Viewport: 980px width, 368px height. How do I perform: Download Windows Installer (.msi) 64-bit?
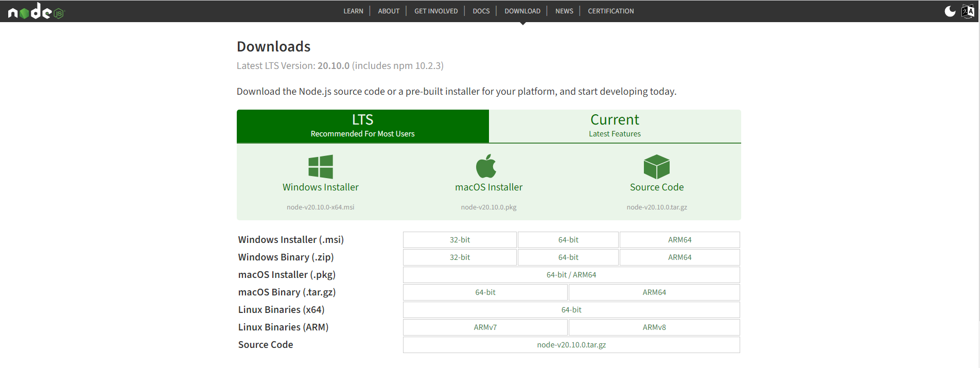(x=568, y=240)
